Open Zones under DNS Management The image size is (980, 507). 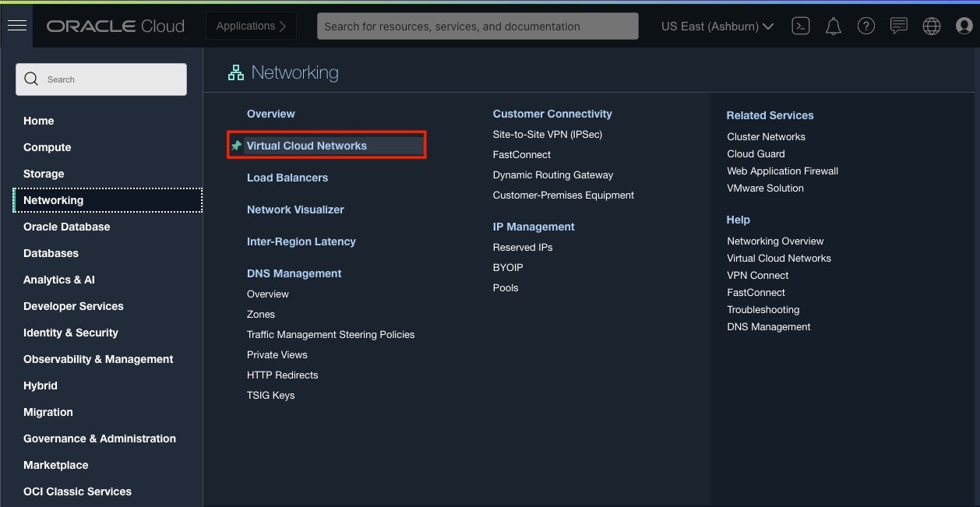(x=261, y=314)
